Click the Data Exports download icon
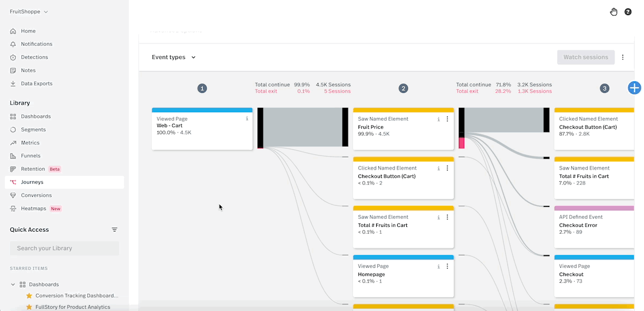Screen dimensions: 644x311 13,84
